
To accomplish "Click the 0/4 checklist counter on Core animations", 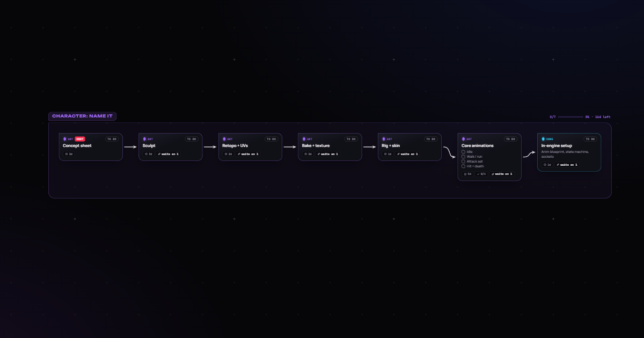I will 481,174.
